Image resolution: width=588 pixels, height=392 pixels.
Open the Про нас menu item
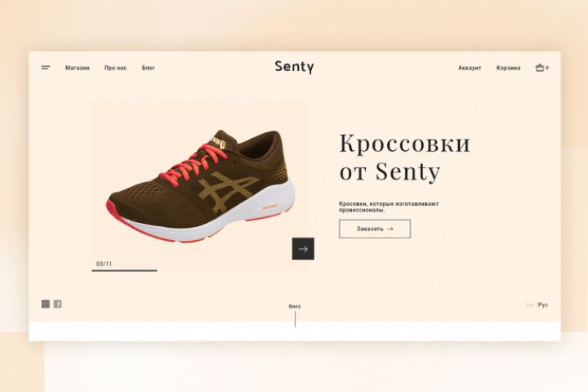(x=115, y=68)
